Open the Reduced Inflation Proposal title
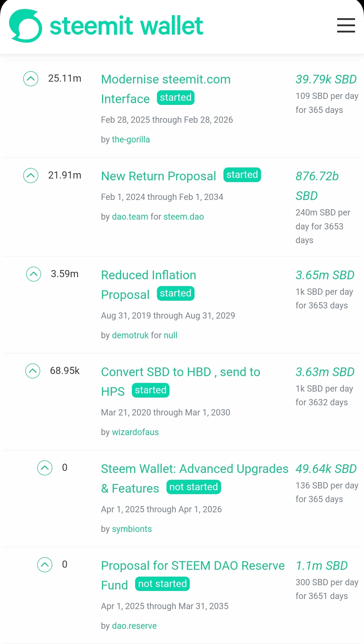The width and height of the screenshot is (364, 644). (149, 275)
